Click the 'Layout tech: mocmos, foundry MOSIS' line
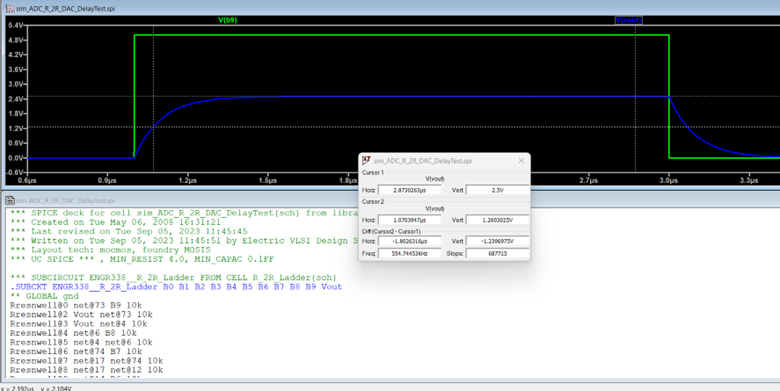This screenshot has height=391, width=780. pyautogui.click(x=110, y=250)
